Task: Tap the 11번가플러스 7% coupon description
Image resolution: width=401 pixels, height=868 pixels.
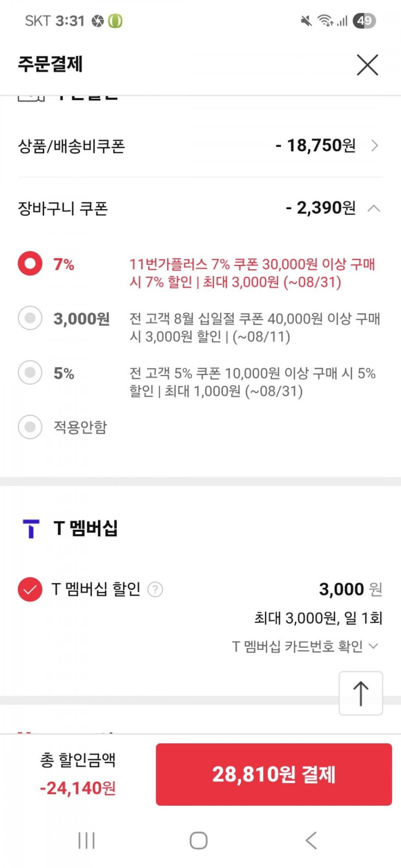Action: pyautogui.click(x=252, y=273)
